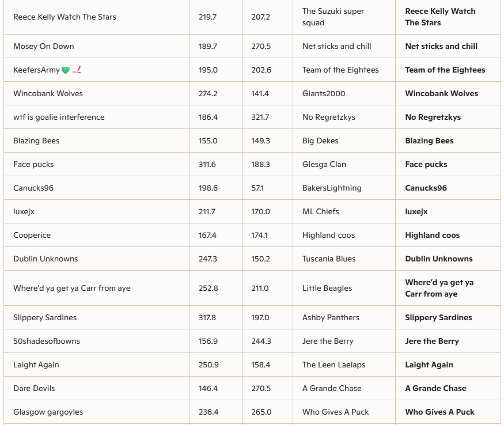Click the wtf is goalie interference team
The image size is (504, 425).
click(59, 117)
